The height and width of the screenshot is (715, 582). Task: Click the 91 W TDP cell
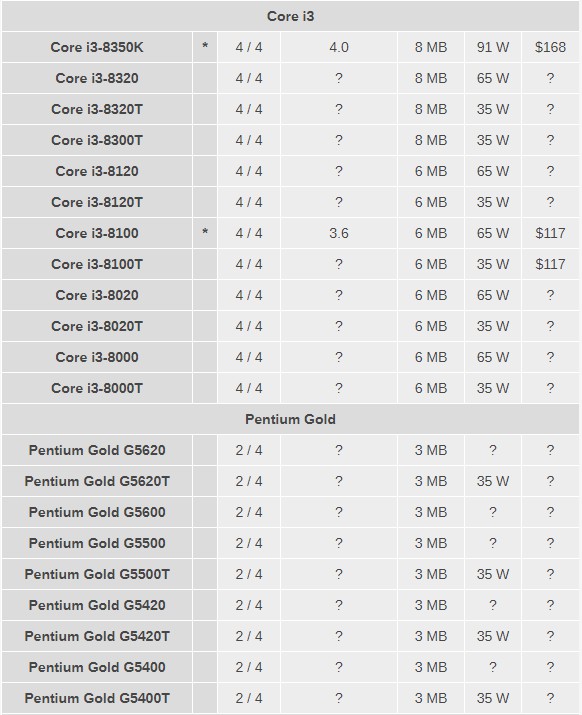click(493, 47)
